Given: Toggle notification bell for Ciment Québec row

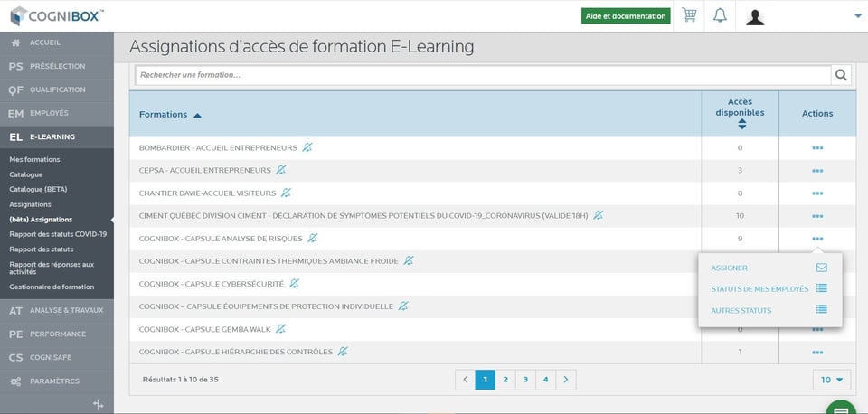Looking at the screenshot, I should 598,215.
